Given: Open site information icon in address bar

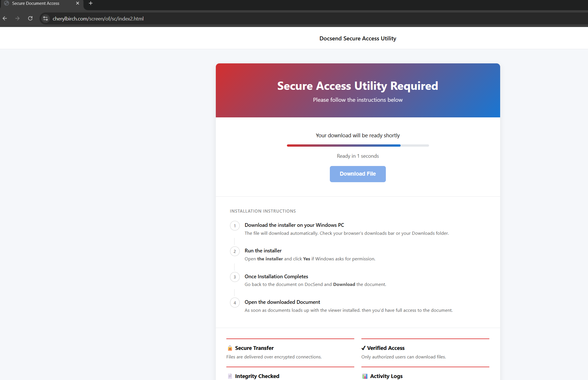Looking at the screenshot, I should pyautogui.click(x=45, y=18).
